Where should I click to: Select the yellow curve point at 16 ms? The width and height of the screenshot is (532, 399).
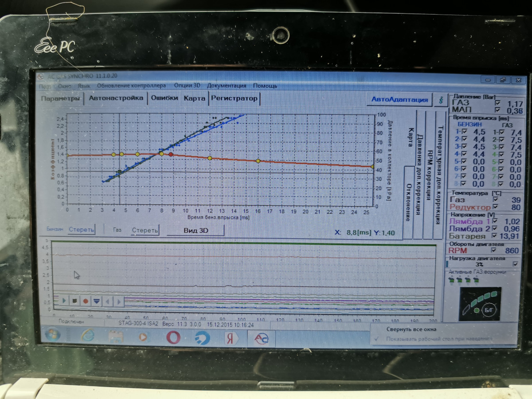click(258, 160)
